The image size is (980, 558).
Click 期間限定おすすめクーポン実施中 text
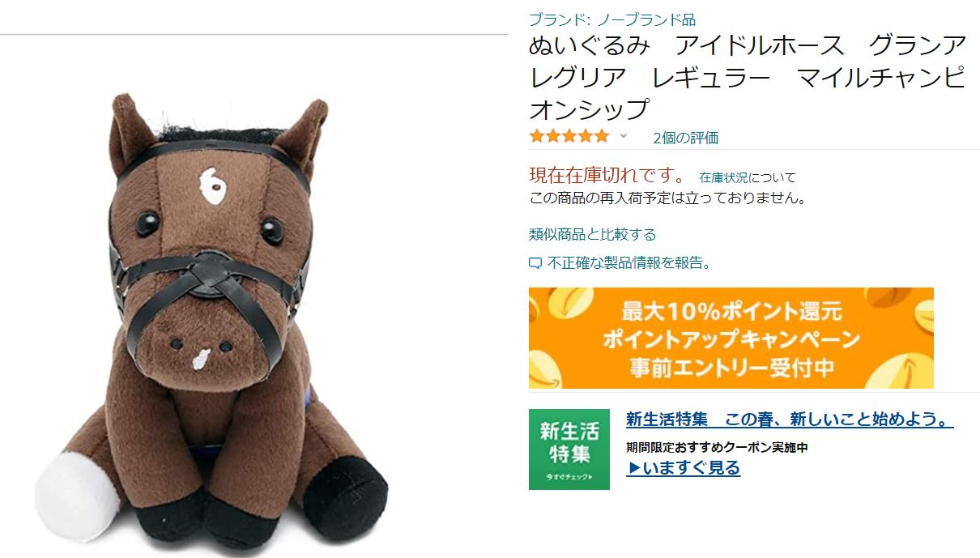717,447
